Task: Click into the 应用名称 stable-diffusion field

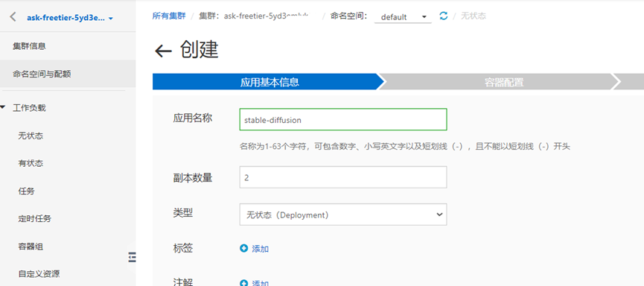Action: (343, 120)
